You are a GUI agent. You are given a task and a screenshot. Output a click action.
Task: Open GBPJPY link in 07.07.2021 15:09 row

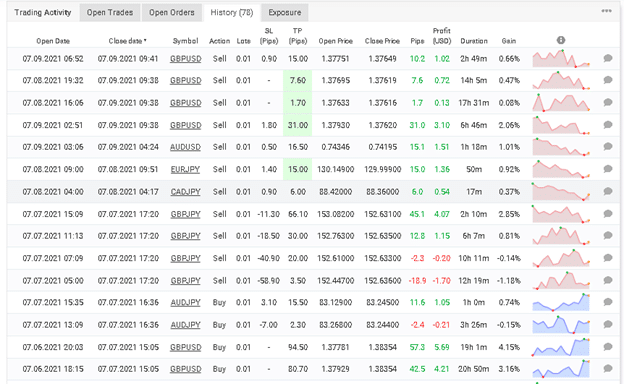pyautogui.click(x=185, y=214)
